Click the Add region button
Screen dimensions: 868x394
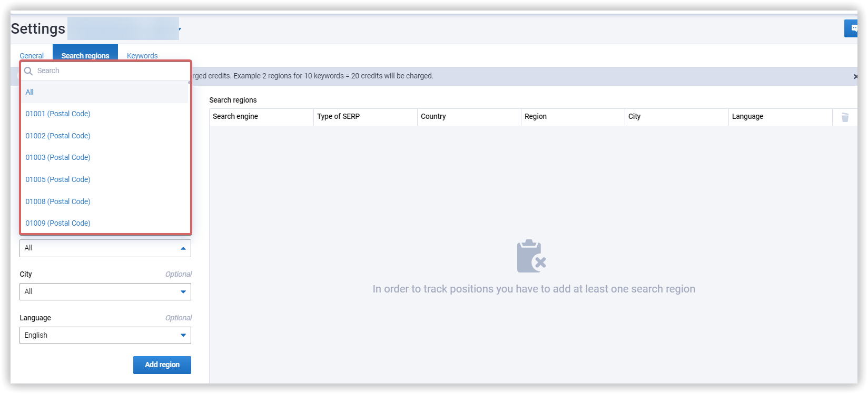pos(162,365)
